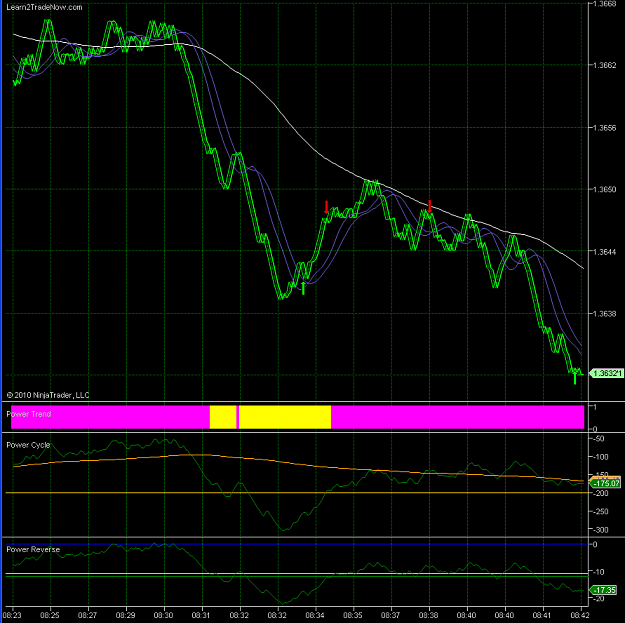
Task: Click the 08:23 time axis label
Action: [x=12, y=615]
